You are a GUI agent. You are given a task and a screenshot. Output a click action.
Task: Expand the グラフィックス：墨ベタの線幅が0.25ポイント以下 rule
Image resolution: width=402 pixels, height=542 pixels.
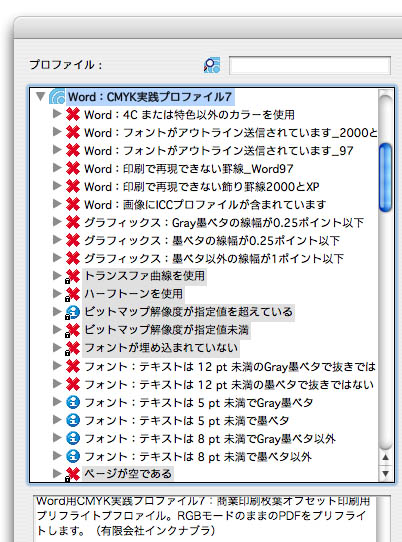[x=57, y=240]
